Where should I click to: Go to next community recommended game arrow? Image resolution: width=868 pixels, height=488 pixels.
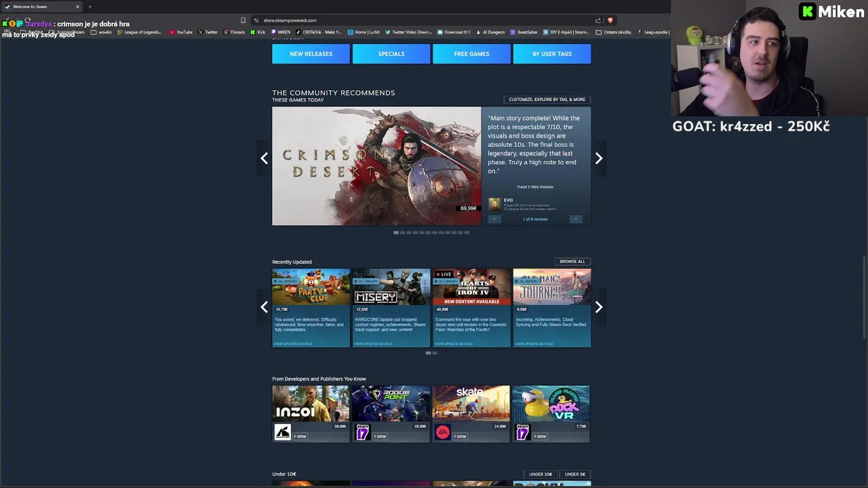click(599, 158)
